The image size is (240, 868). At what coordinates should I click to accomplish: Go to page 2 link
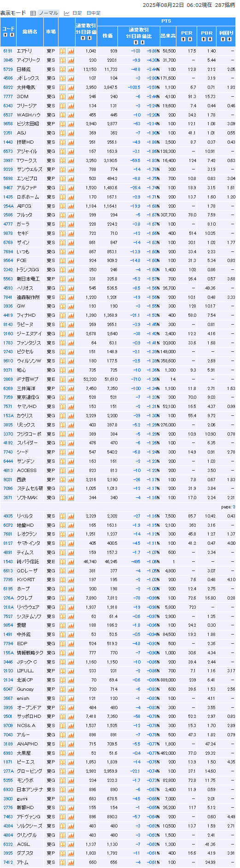[234, 507]
